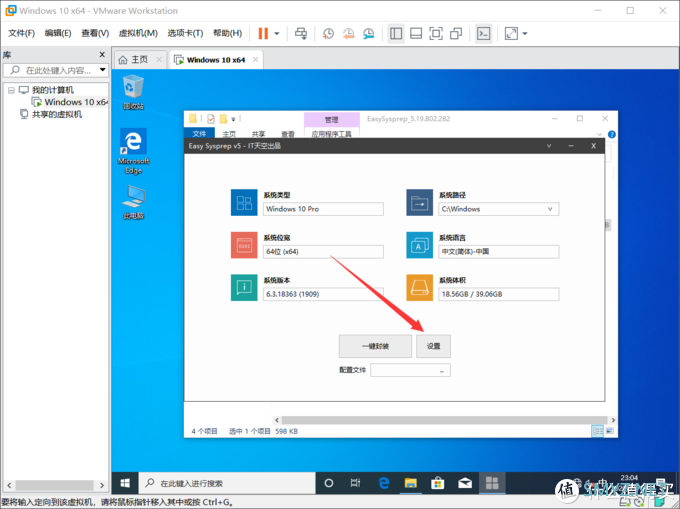Open the 虚拟机(M) menu
This screenshot has width=680, height=509.
[x=138, y=33]
